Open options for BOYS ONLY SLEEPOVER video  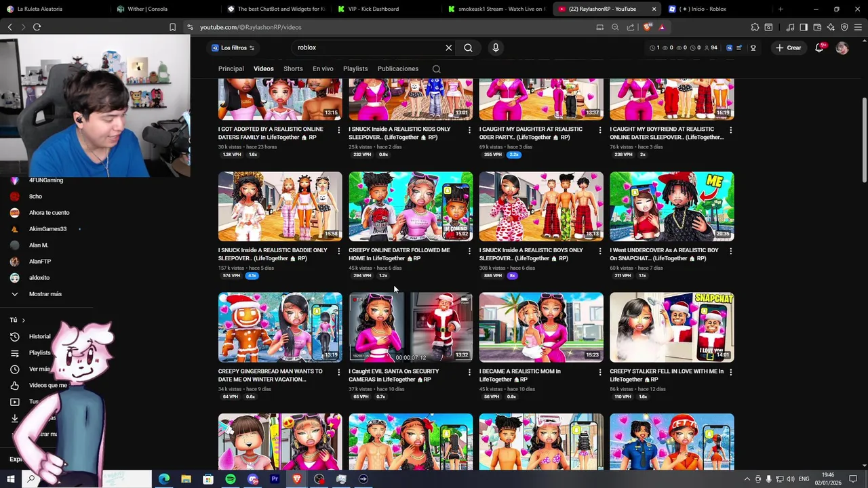click(599, 251)
